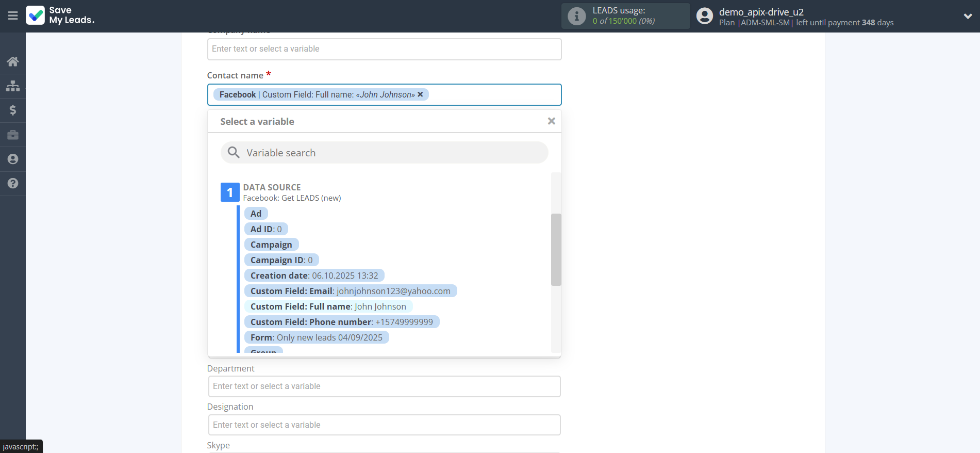Select the Custom Field: Email variable
This screenshot has width=980, height=453.
[x=350, y=291]
